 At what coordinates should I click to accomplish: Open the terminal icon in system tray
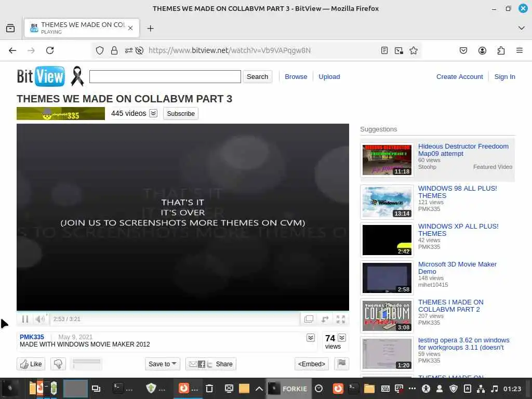point(353,388)
